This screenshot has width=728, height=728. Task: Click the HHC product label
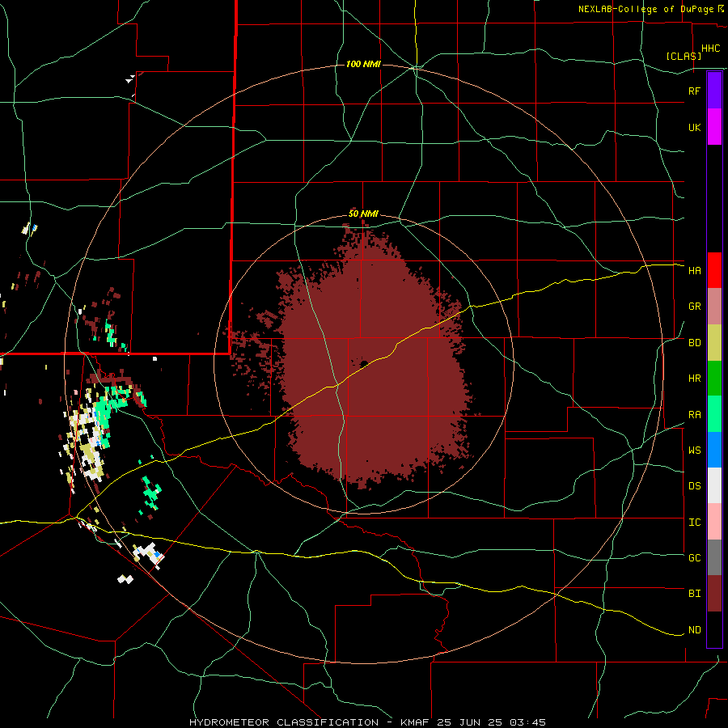(x=710, y=49)
